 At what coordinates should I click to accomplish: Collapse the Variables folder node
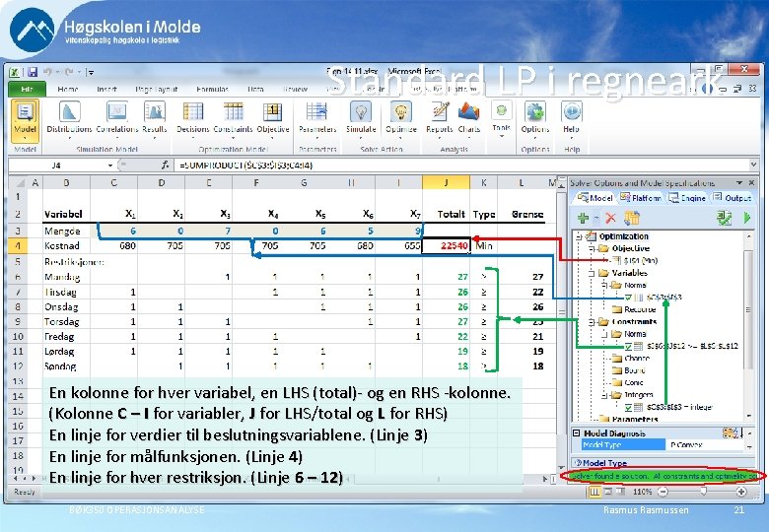[592, 273]
